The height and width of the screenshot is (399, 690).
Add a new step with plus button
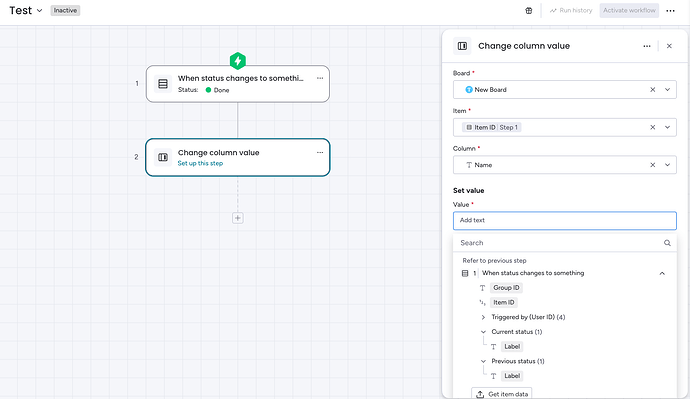238,218
